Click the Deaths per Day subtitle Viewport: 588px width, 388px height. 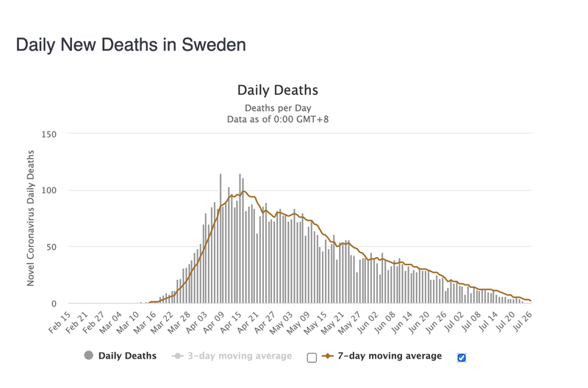pyautogui.click(x=278, y=108)
